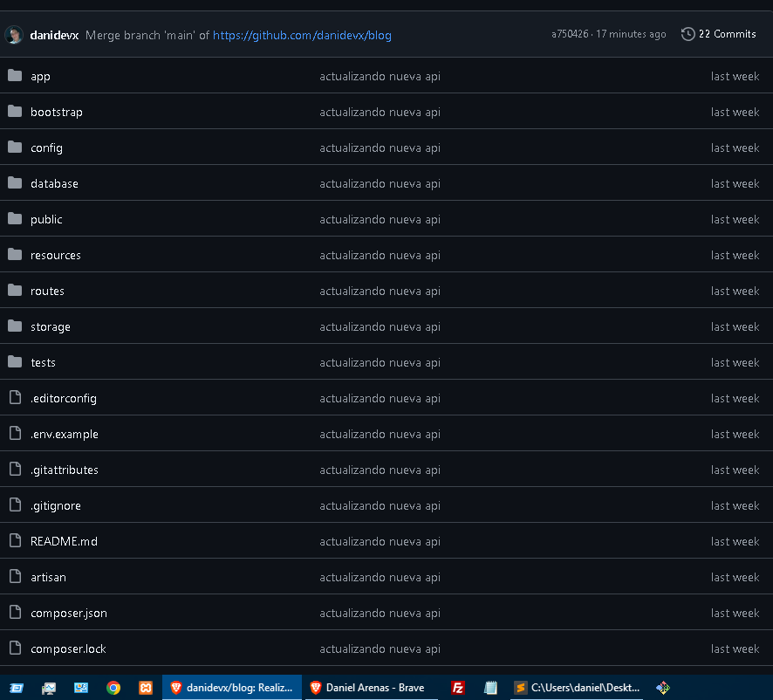Click the commits history clock icon
This screenshot has width=773, height=700.
[x=687, y=34]
